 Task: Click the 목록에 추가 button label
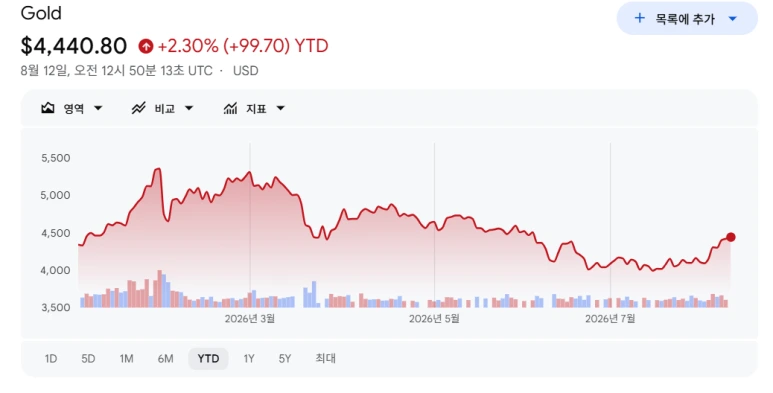pos(685,19)
